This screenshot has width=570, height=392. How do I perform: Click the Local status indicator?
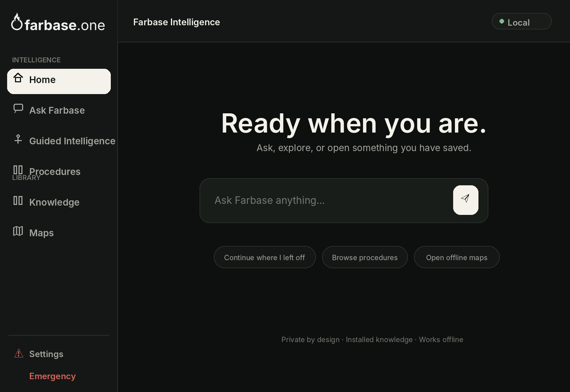522,21
